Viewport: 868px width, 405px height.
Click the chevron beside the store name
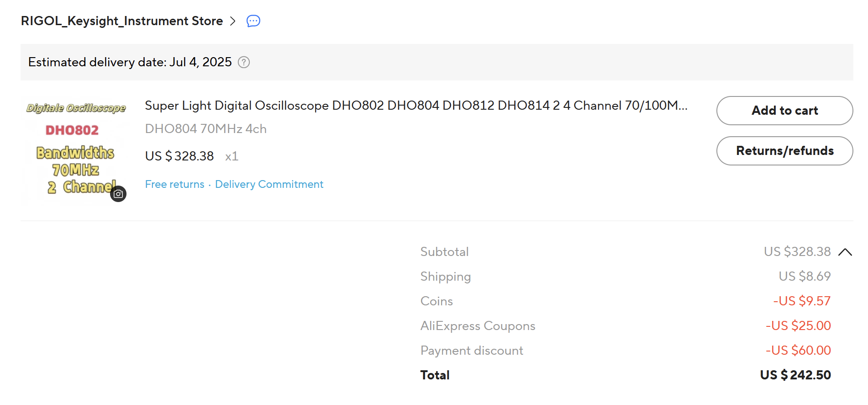click(233, 21)
